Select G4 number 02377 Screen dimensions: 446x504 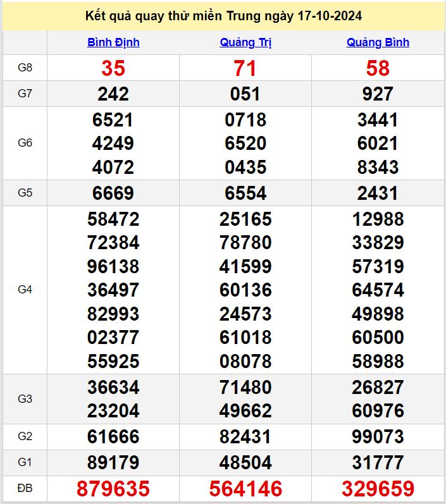pos(113,337)
